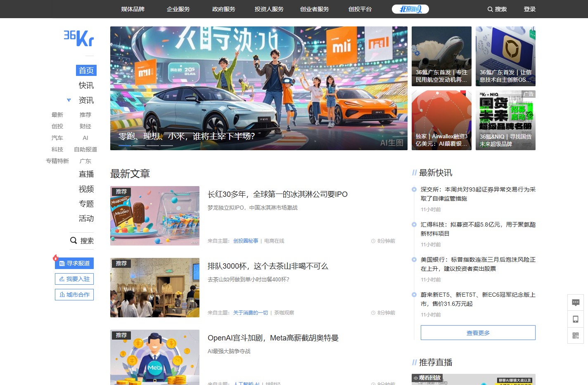Open newsflash 深交所 93起证券异常交易
The width and height of the screenshot is (588, 385).
[x=478, y=194]
